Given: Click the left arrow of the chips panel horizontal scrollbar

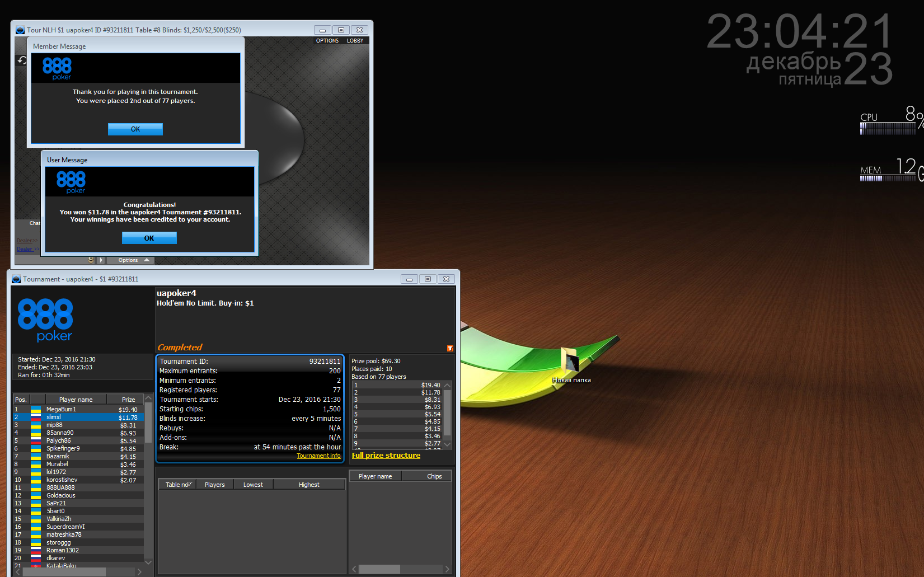Looking at the screenshot, I should click(x=354, y=569).
